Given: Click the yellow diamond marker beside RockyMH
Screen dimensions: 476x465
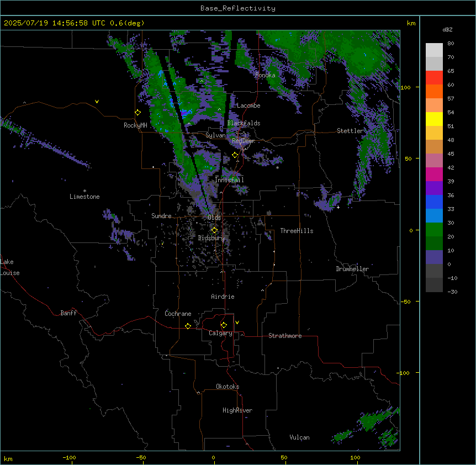Looking at the screenshot, I should 138,113.
